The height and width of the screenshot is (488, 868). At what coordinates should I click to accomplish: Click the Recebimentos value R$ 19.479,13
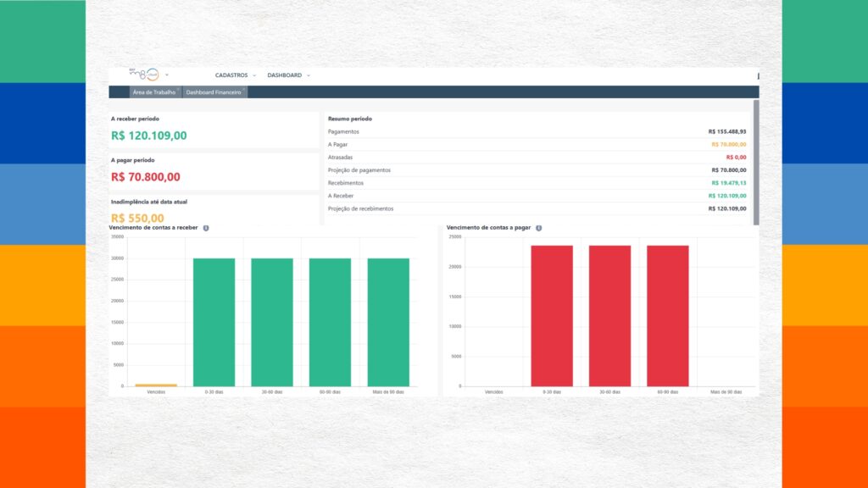[728, 183]
